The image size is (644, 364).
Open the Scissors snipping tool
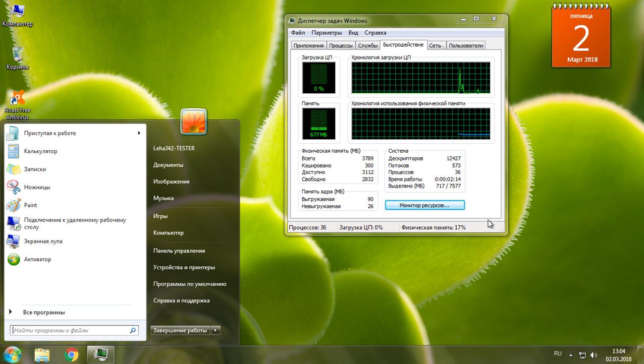coord(13,187)
